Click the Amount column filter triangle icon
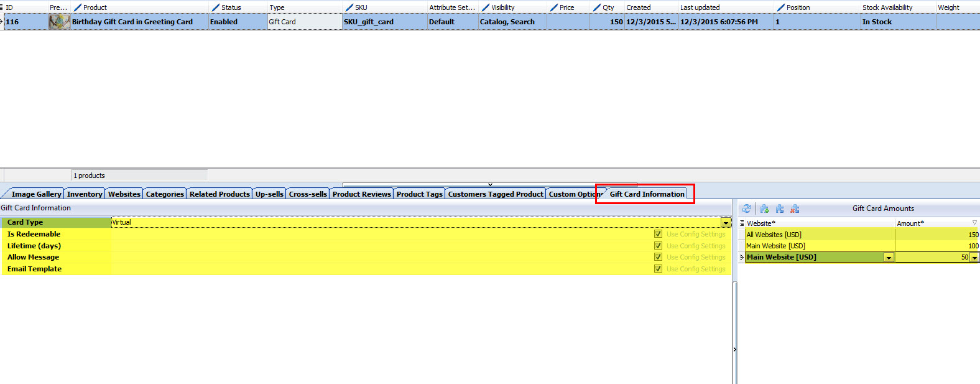980x384 pixels. tap(974, 223)
